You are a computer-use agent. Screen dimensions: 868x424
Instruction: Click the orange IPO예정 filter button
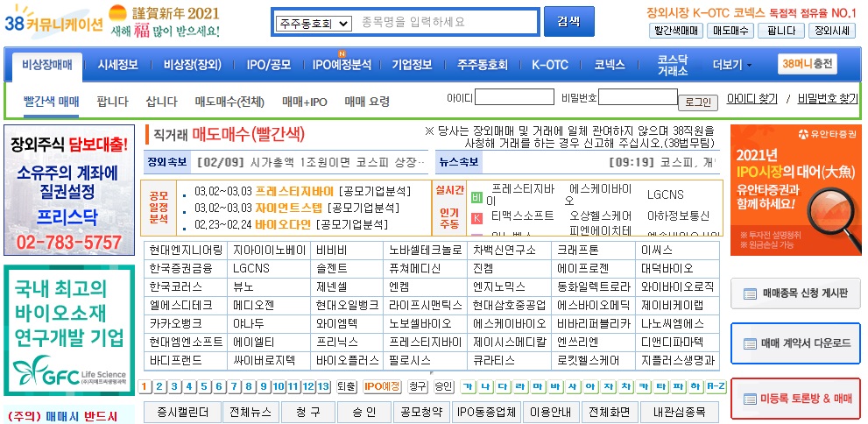[382, 386]
